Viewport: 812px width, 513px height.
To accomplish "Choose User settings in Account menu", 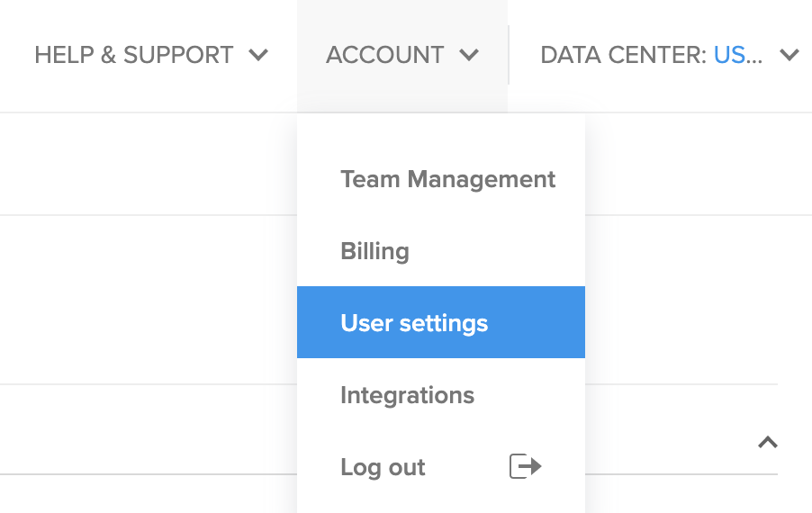I will [441, 322].
